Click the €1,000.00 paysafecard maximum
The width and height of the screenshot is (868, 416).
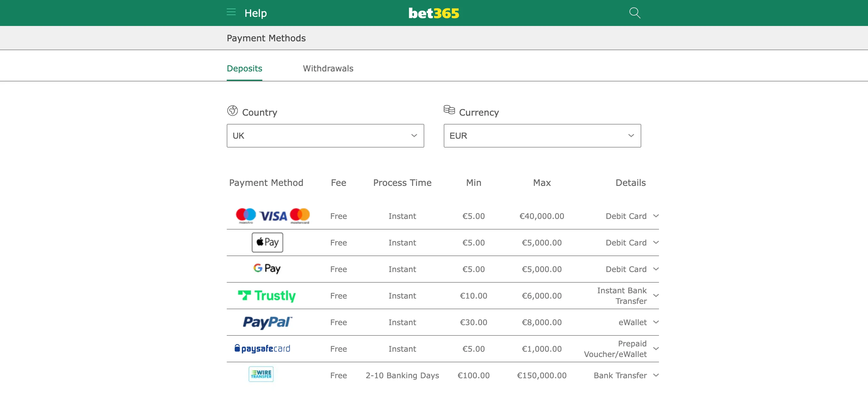pos(541,349)
